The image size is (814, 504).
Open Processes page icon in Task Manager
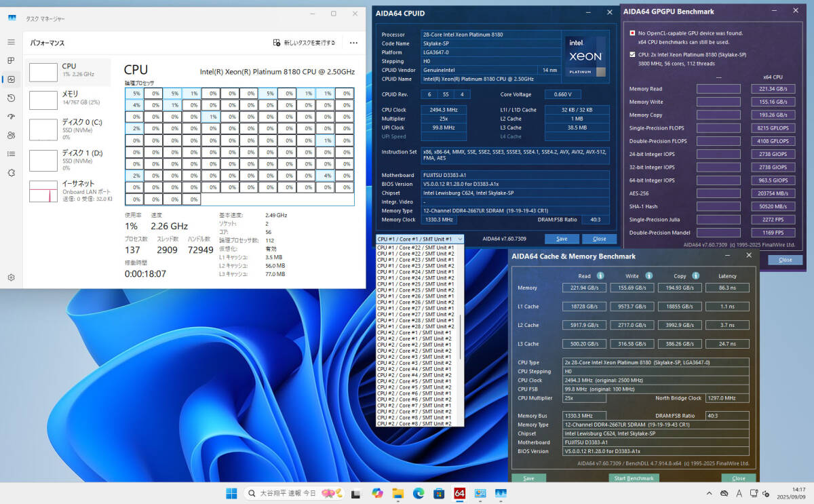11,61
